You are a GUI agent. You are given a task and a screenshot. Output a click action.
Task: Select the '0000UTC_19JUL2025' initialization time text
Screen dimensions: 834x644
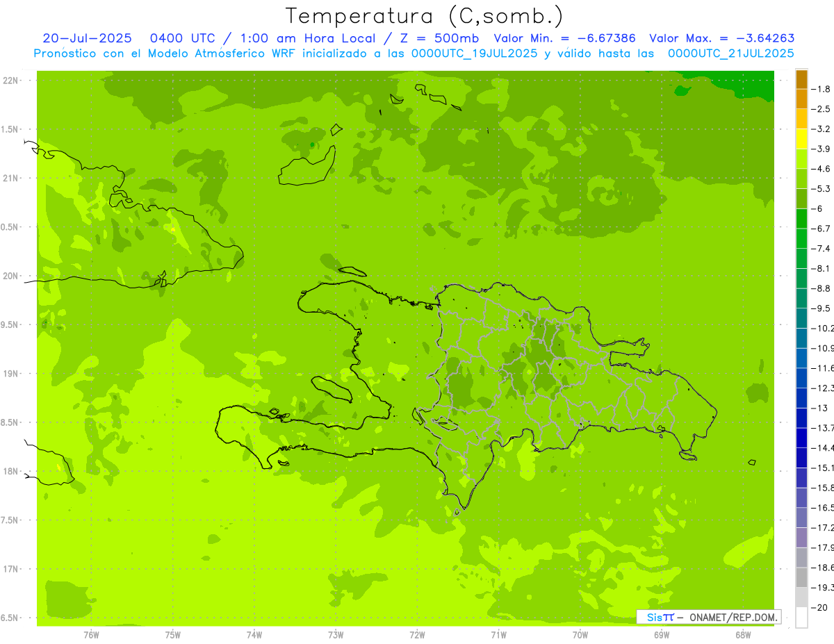coord(474,53)
